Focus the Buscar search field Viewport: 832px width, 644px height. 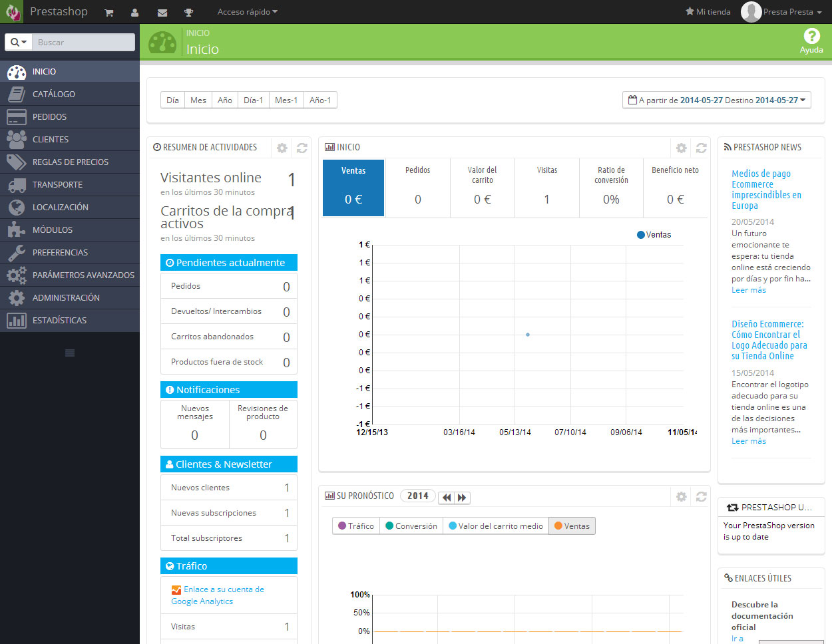click(83, 42)
